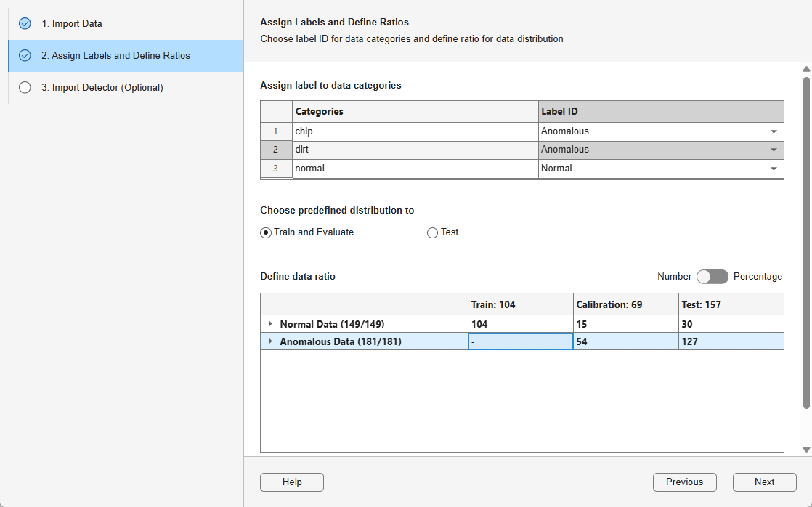
Task: Select step 2. Assign Labels and Define Ratios
Action: click(126, 55)
